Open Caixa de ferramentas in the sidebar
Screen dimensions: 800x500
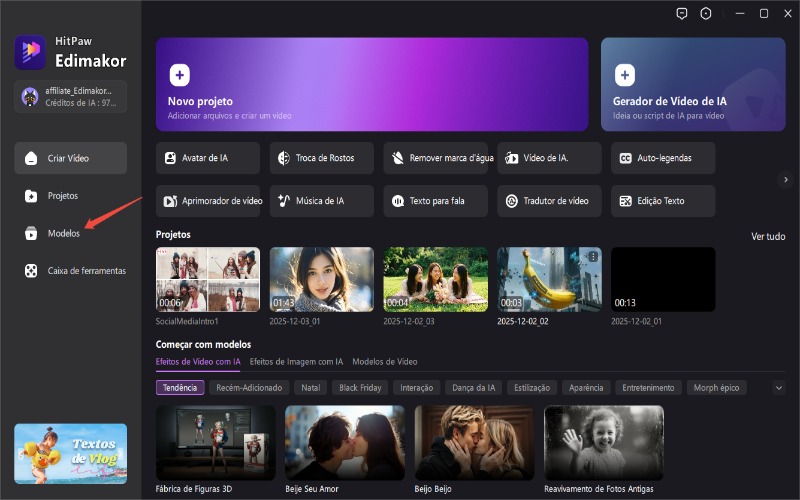click(x=70, y=271)
